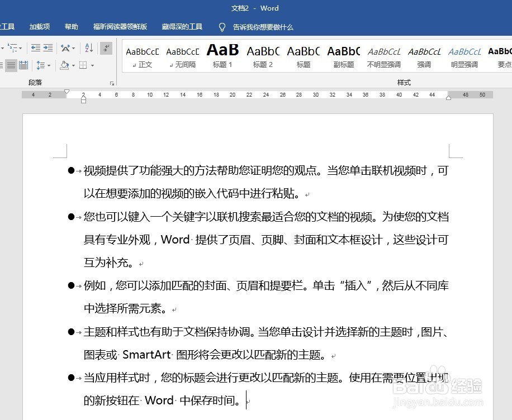Viewport: 512px width, 420px height.
Task: Click the line spacing icon
Action: pyautogui.click(x=40, y=65)
